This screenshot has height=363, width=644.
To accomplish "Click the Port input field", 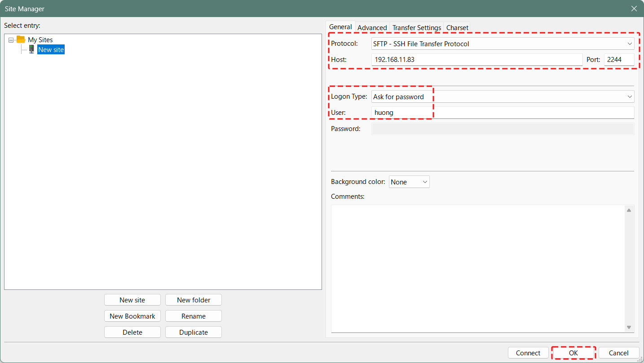I will (619, 60).
